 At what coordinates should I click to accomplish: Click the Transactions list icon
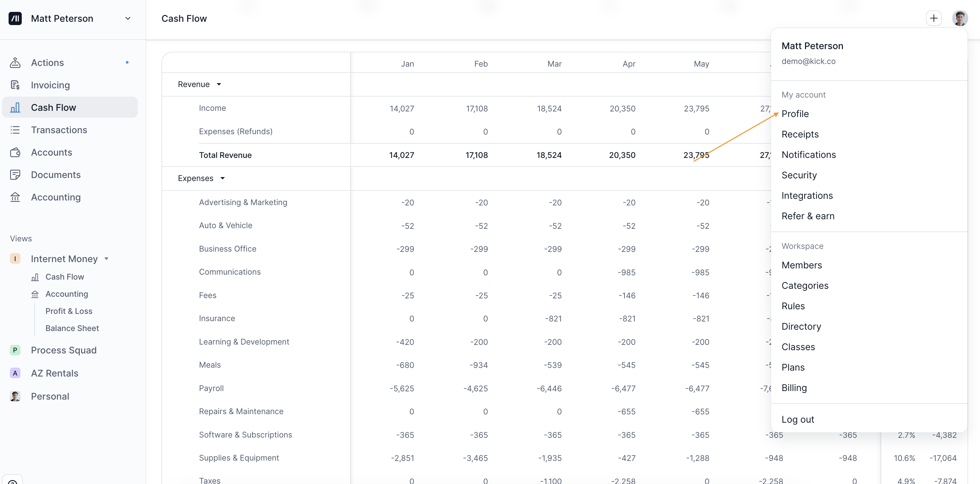[x=15, y=130]
